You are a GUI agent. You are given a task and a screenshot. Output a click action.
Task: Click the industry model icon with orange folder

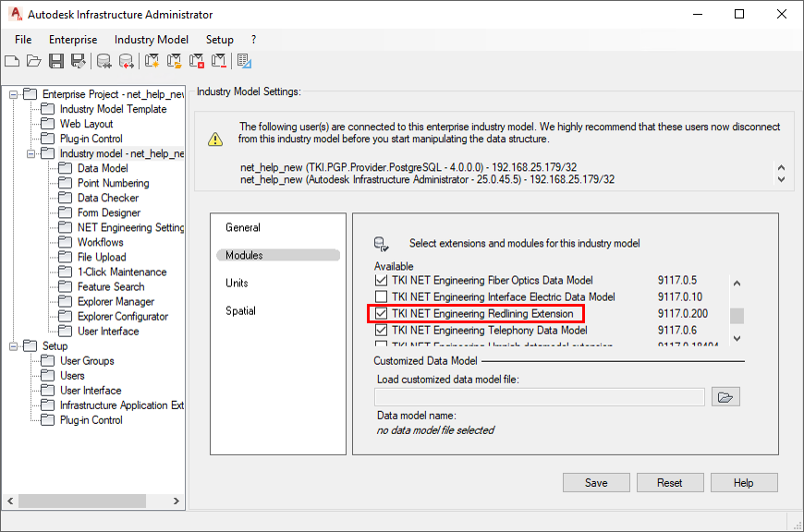pyautogui.click(x=175, y=62)
